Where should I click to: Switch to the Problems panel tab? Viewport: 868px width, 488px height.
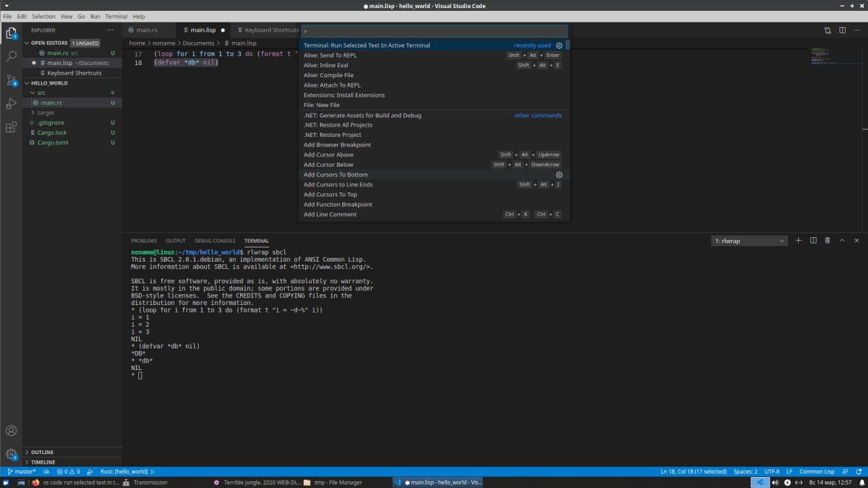click(x=144, y=241)
